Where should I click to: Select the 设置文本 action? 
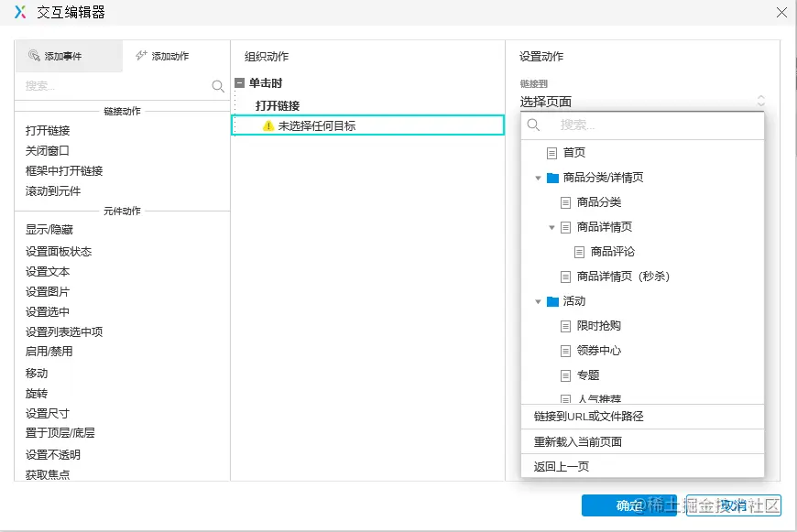[x=48, y=272]
